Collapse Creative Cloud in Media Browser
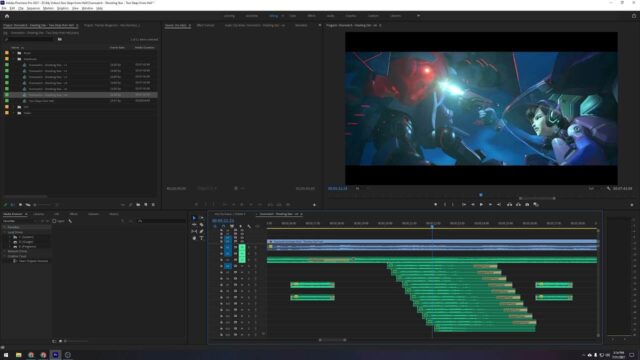The width and height of the screenshot is (640, 360). [x=4, y=256]
